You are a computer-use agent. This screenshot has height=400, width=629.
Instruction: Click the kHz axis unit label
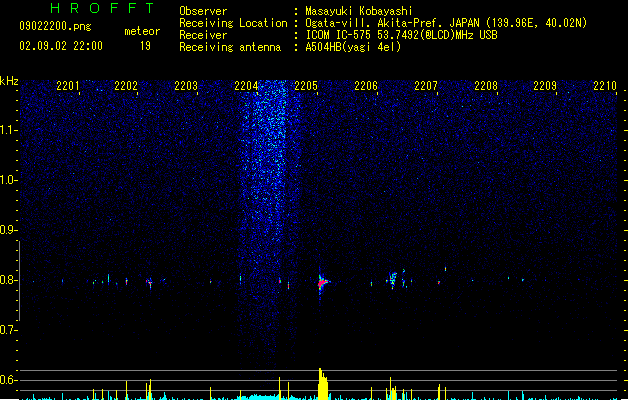tap(9, 81)
